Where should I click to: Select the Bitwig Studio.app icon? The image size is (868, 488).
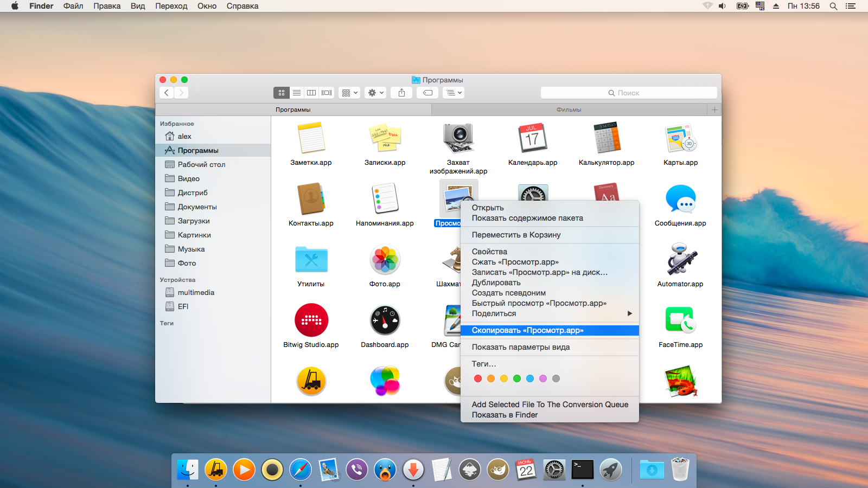[311, 320]
